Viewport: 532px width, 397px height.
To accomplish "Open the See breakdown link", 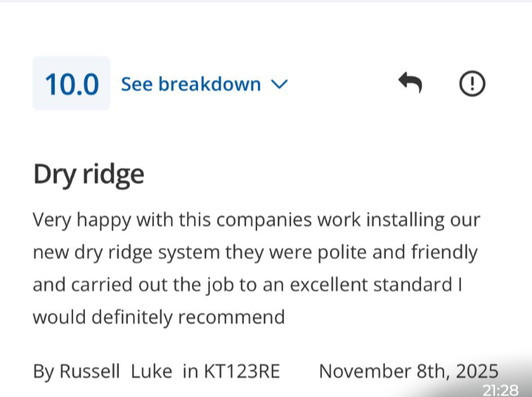I will (191, 84).
